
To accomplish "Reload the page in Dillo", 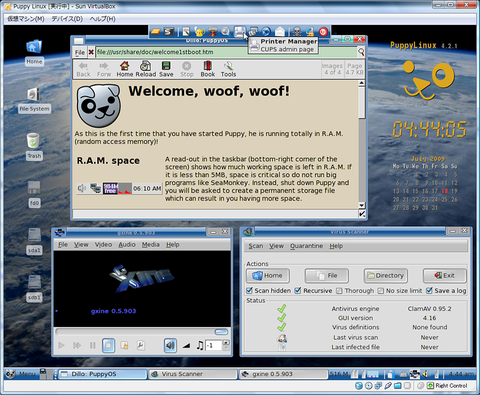I will pos(146,69).
